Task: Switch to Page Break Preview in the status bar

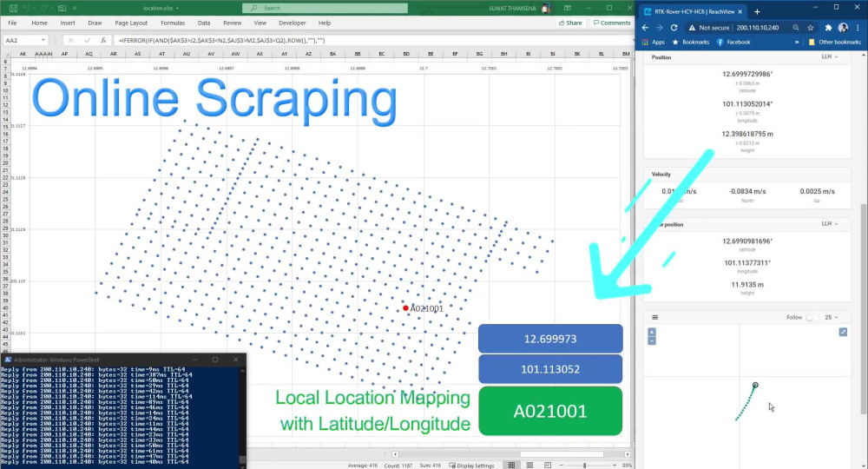Action: click(548, 466)
